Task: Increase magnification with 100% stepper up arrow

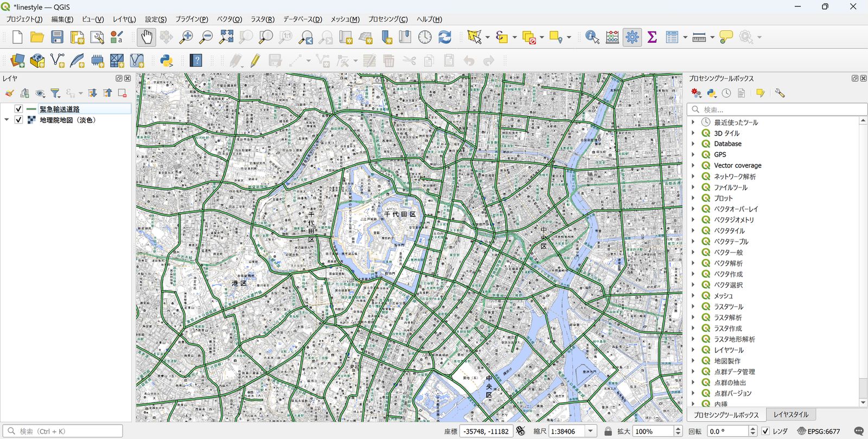Action: 678,429
